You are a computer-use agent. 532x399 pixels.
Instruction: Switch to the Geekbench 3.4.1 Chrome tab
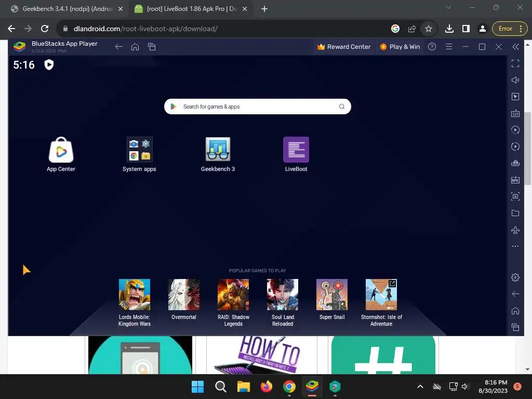point(67,9)
